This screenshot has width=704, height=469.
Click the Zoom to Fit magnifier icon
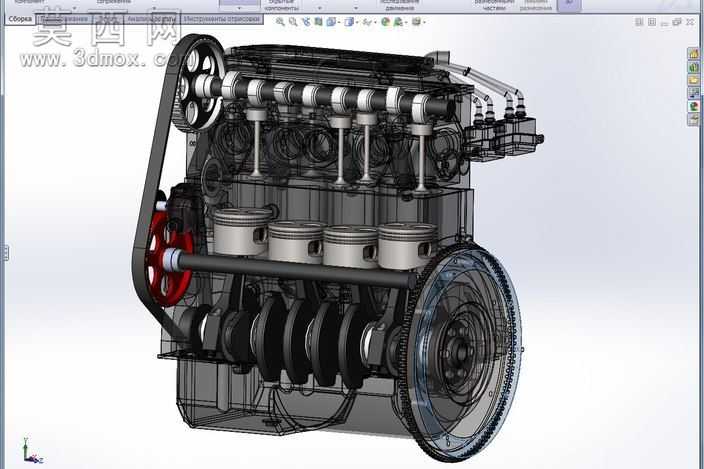click(280, 22)
